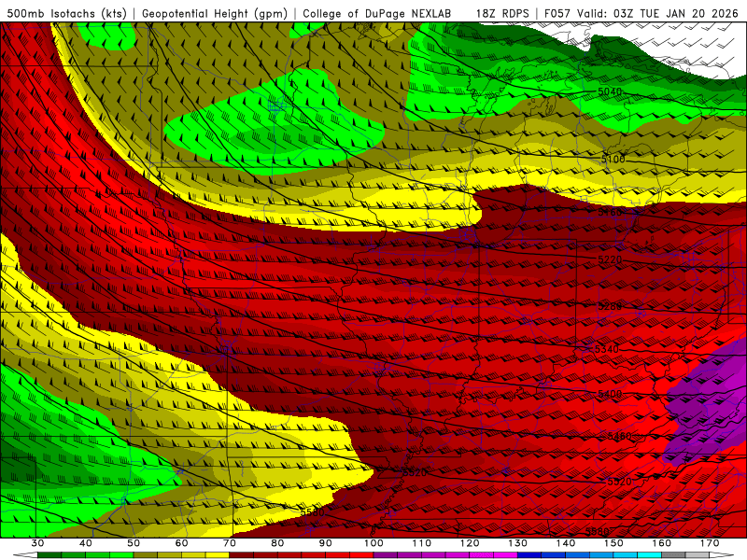This screenshot has height=560, width=747.
Task: Click the 5460 height contour label
Action: pos(619,437)
